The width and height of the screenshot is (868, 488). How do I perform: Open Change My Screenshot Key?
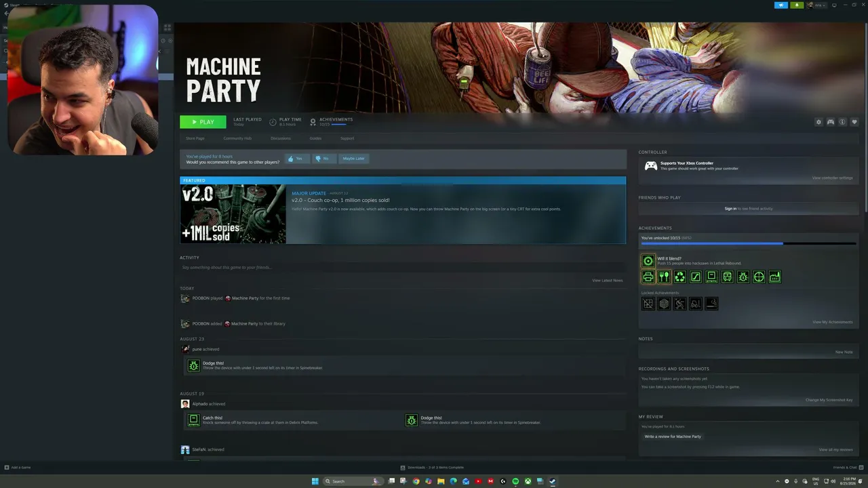(829, 400)
